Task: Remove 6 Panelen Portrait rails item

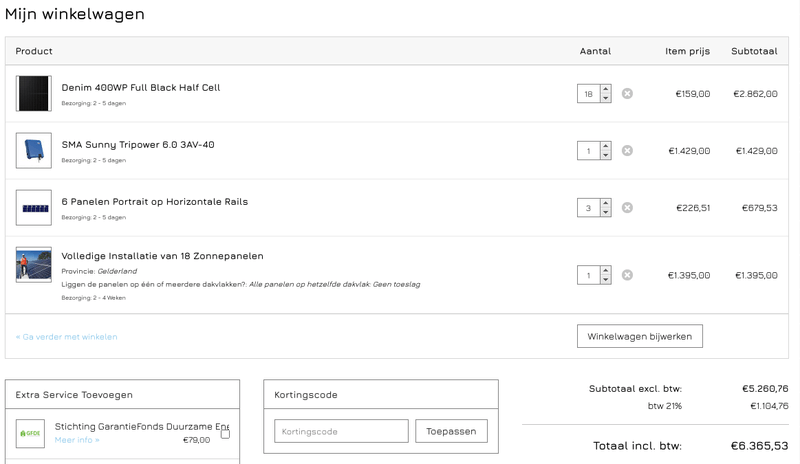Action: 627,208
